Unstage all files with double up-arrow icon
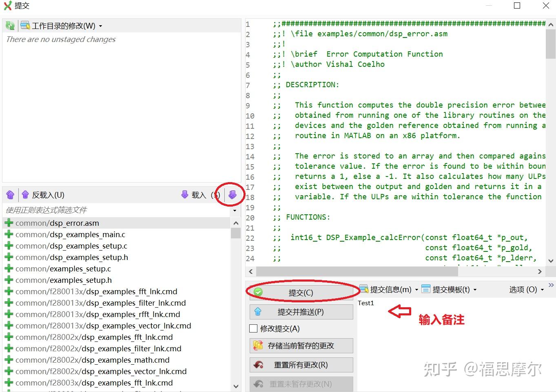 coord(10,194)
